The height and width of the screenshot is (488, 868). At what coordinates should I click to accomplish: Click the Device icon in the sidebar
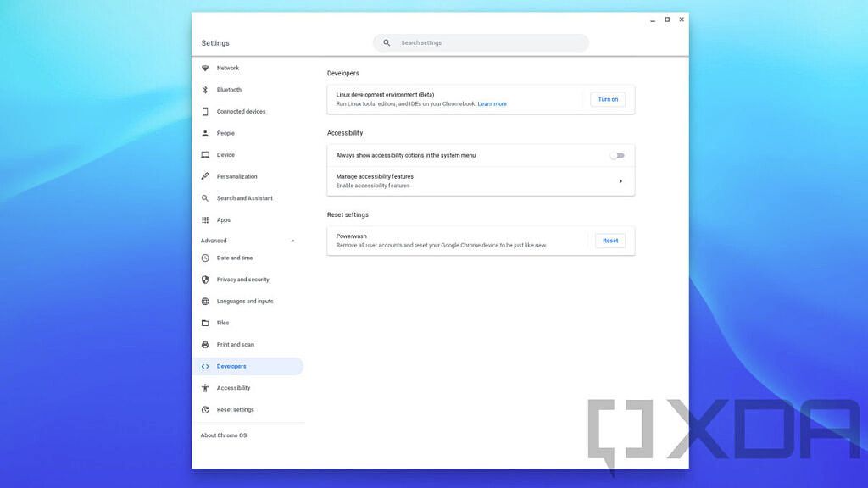(x=203, y=154)
